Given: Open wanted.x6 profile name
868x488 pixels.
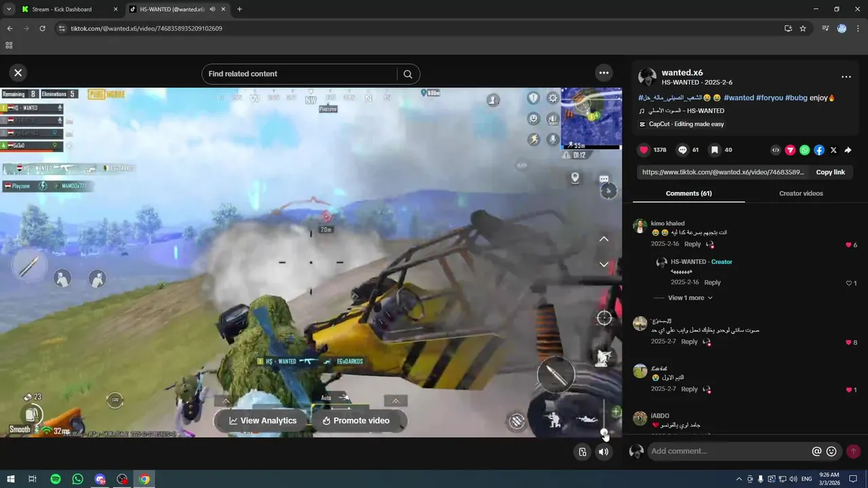Looking at the screenshot, I should 682,73.
